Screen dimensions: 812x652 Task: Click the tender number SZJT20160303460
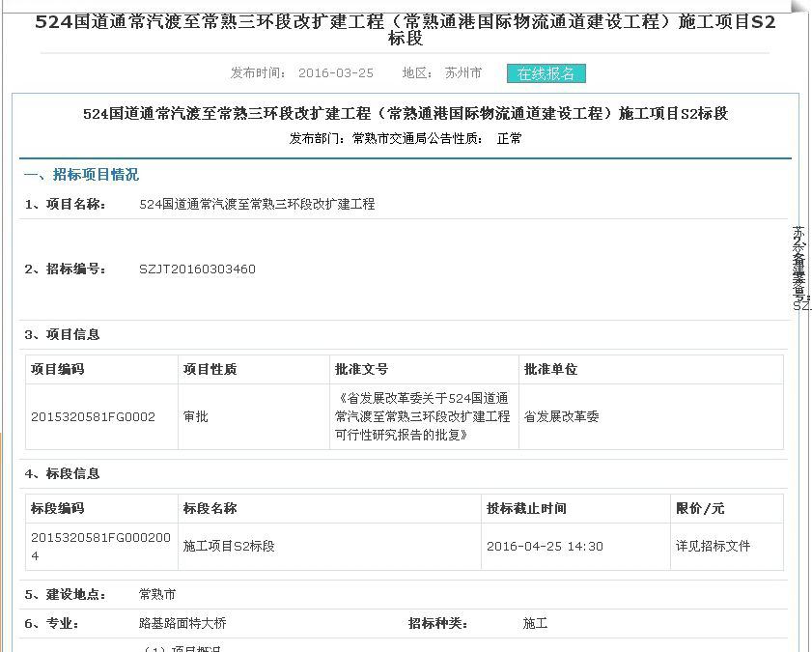point(197,269)
